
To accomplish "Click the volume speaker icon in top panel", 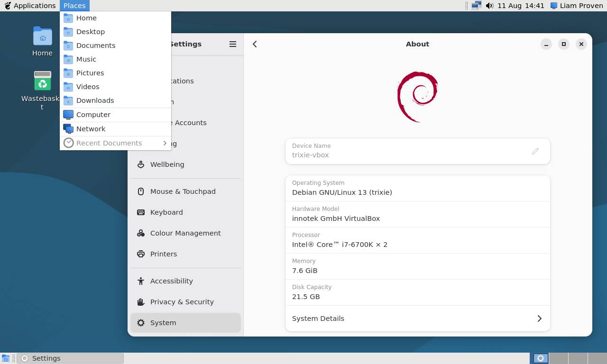I will pyautogui.click(x=489, y=6).
